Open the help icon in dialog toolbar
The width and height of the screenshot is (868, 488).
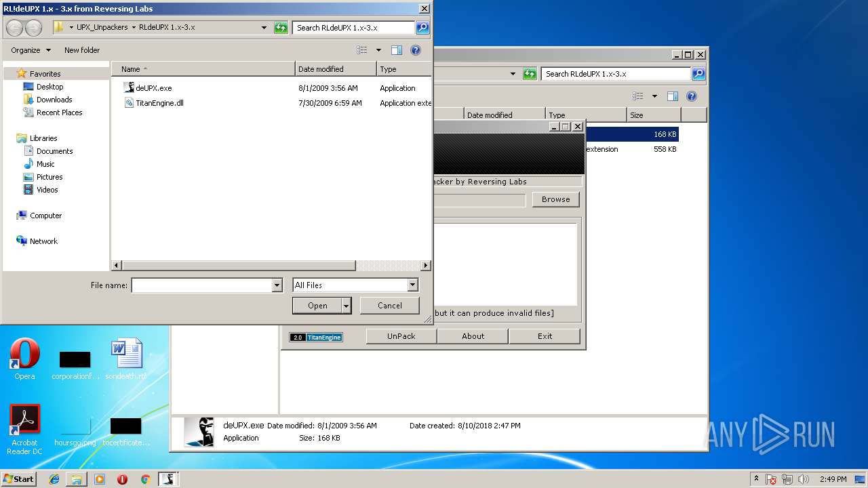416,50
